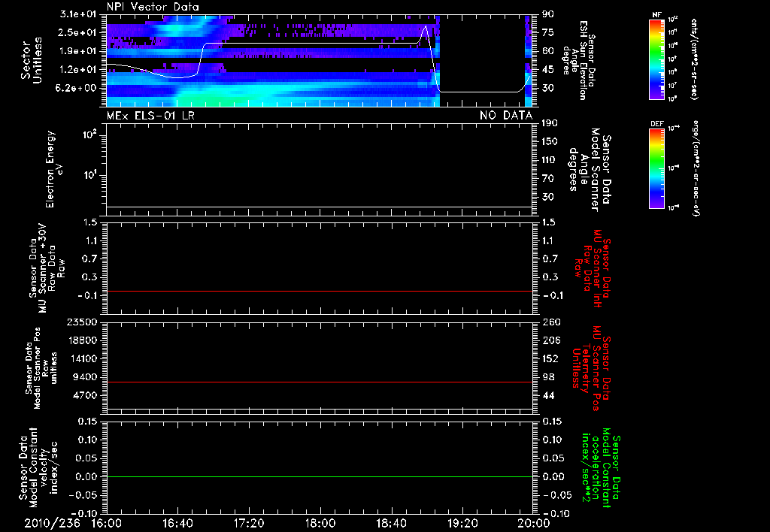Click the '1.2e+01' sector tick label

click(x=77, y=70)
